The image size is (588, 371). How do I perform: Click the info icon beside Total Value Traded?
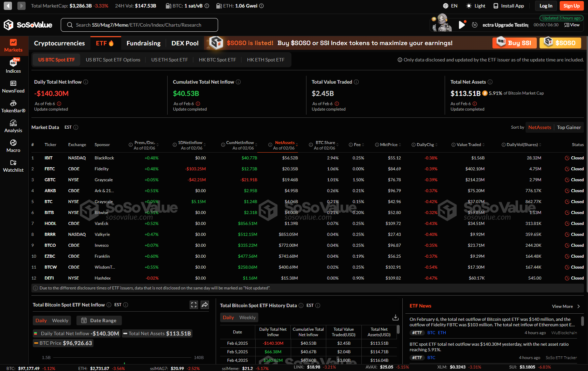(356, 82)
